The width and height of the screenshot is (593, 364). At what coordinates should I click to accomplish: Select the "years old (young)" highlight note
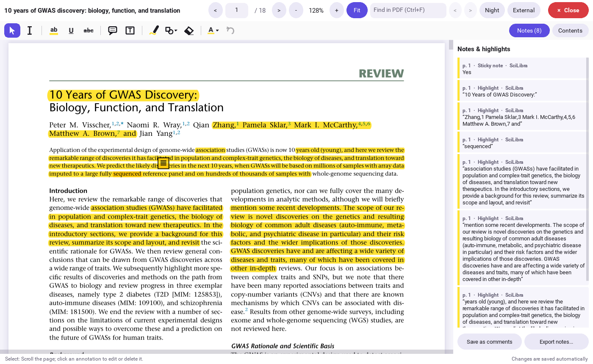pos(522,307)
